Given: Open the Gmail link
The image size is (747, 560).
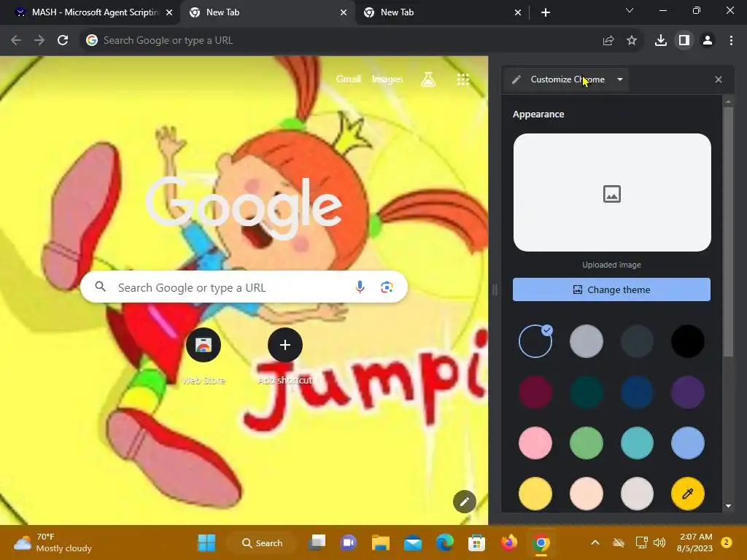Looking at the screenshot, I should click(348, 79).
